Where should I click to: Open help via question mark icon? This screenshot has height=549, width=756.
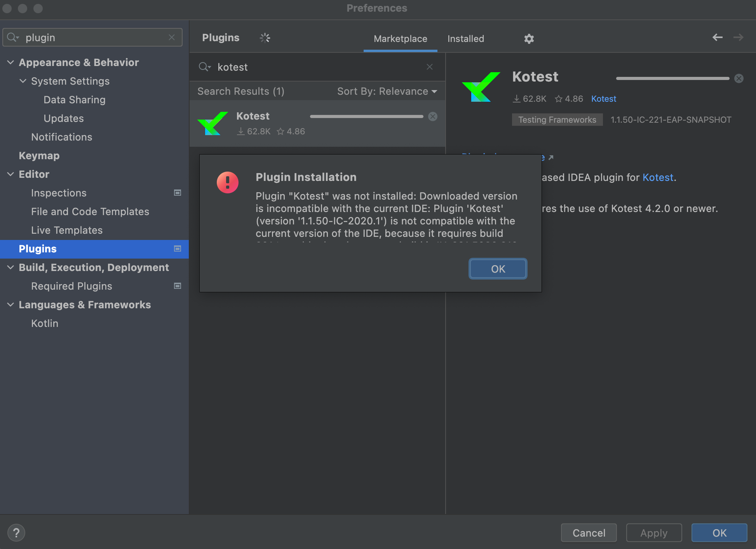click(x=16, y=533)
